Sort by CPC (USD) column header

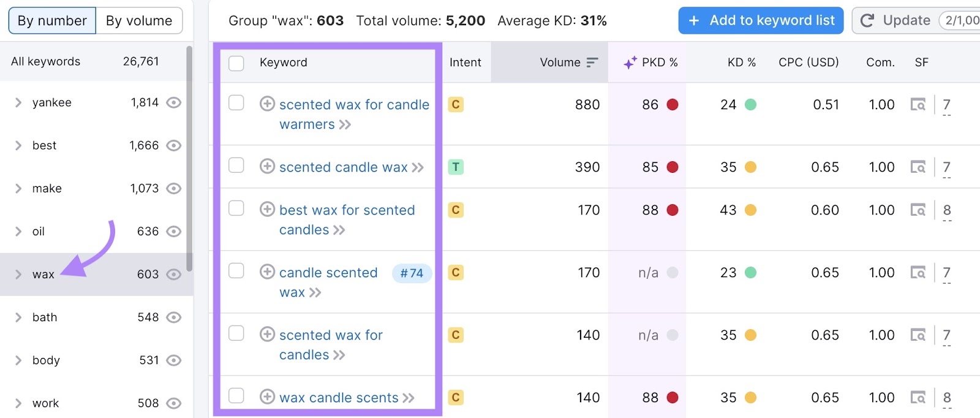click(809, 63)
